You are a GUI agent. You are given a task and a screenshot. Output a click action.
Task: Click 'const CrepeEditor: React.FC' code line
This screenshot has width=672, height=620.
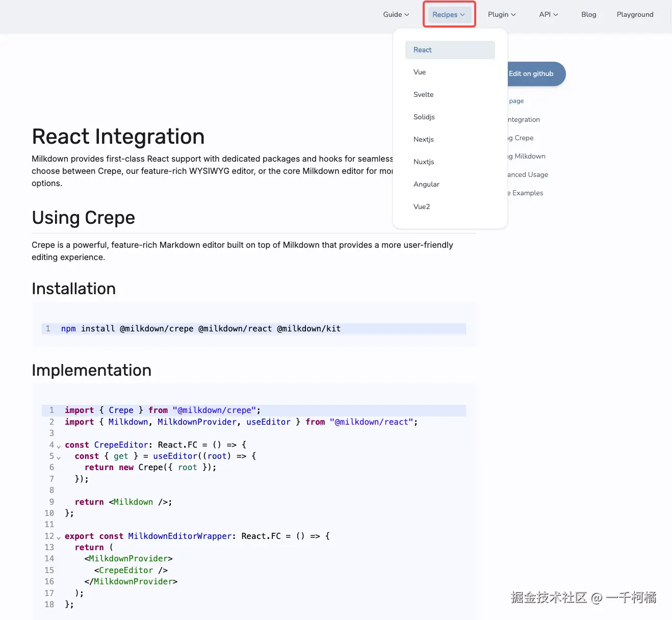pos(156,445)
